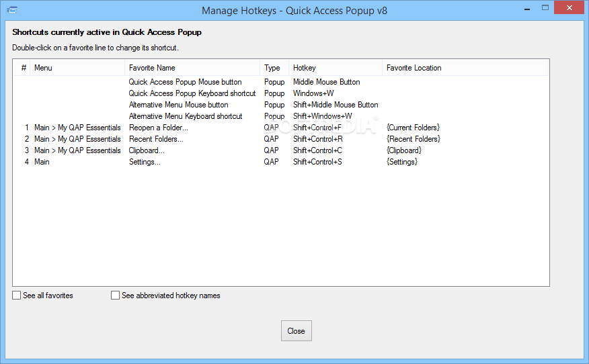Click Main > My QAP Esssentials in row 3
The width and height of the screenshot is (589, 364).
(x=77, y=150)
